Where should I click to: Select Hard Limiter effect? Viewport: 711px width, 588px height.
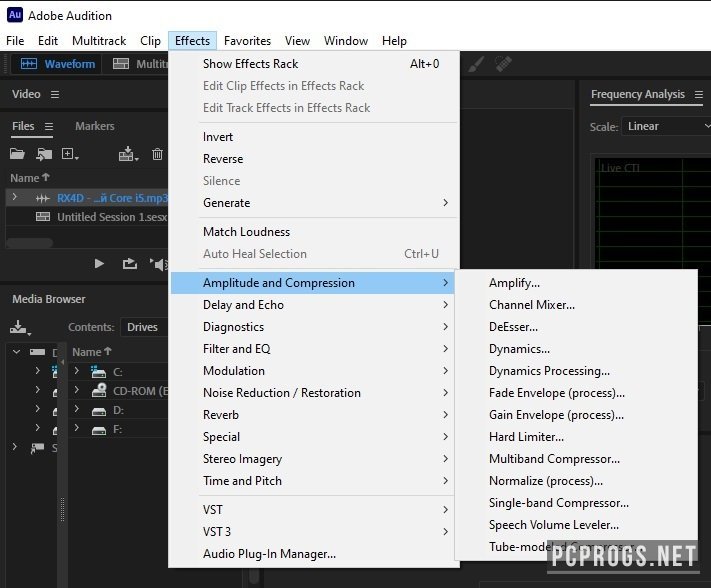click(577, 437)
